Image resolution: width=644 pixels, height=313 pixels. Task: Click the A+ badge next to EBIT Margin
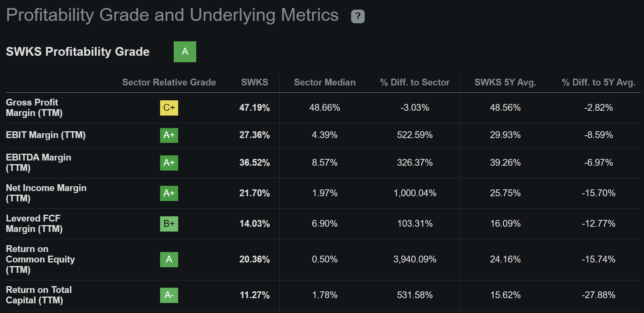169,135
